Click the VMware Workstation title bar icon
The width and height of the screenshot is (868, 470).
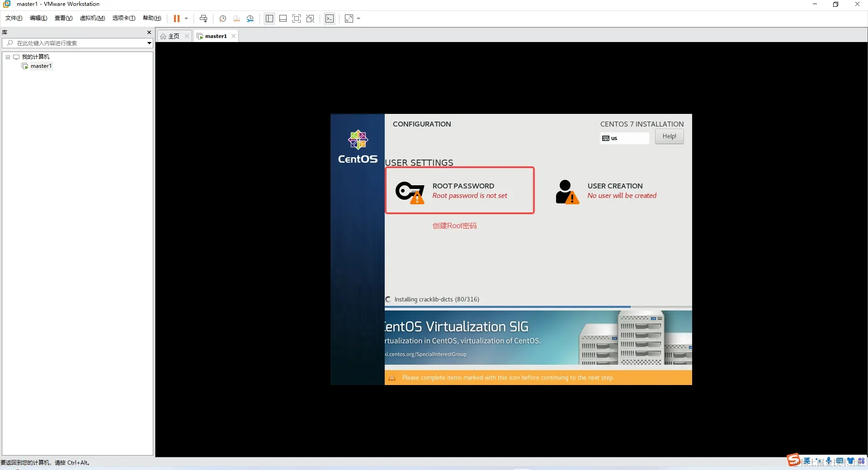pyautogui.click(x=7, y=4)
